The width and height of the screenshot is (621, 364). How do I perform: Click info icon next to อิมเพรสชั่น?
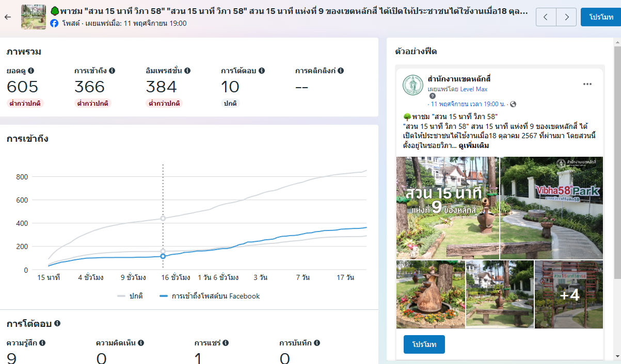187,71
